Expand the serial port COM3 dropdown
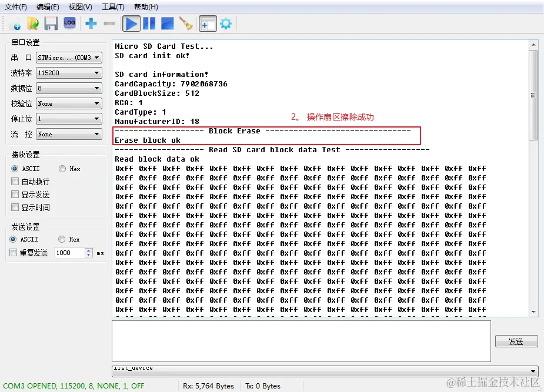 tap(69, 58)
